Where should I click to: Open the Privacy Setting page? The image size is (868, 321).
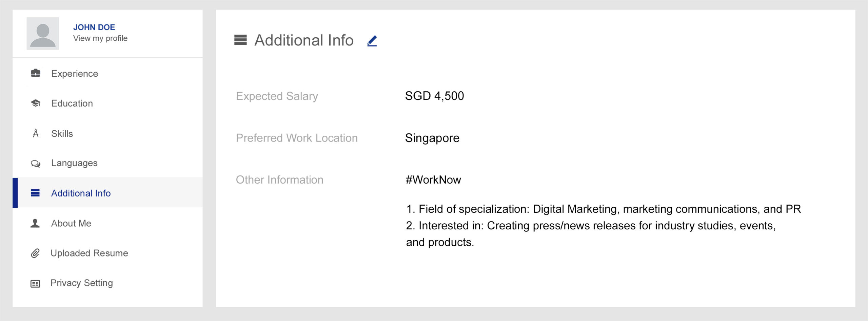coord(82,283)
